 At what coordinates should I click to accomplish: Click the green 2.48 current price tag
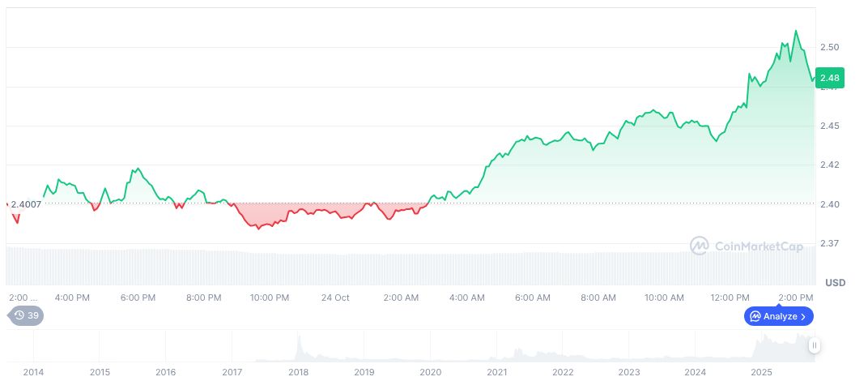pos(830,78)
